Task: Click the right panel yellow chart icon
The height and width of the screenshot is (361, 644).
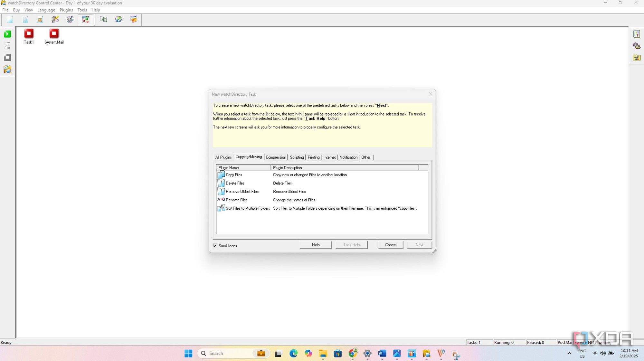Action: click(x=637, y=58)
